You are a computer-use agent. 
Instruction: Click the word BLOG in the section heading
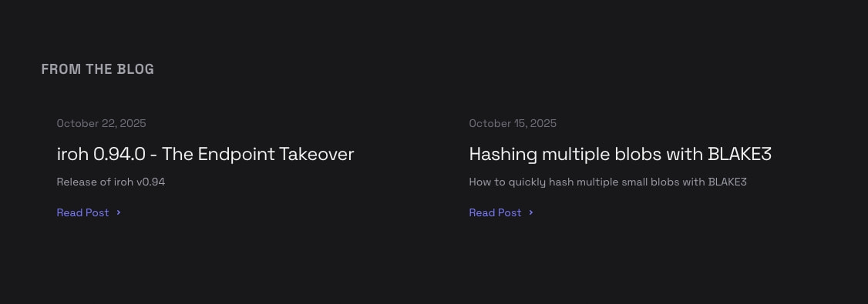pos(136,69)
